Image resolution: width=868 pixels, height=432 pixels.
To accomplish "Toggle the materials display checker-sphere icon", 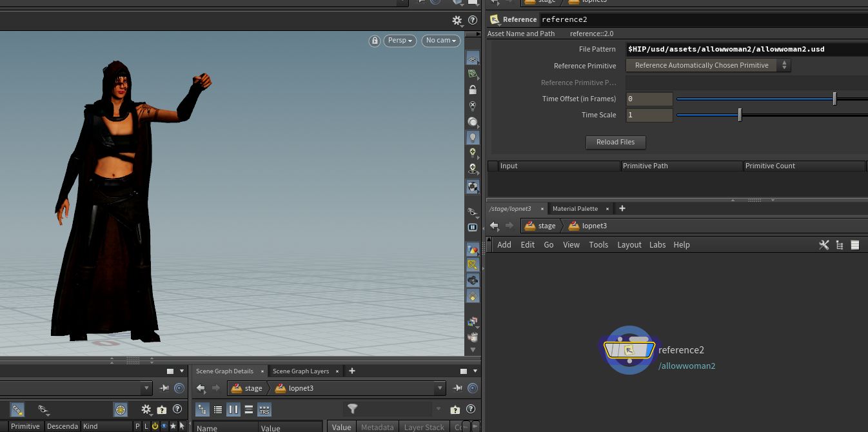I will (x=473, y=187).
